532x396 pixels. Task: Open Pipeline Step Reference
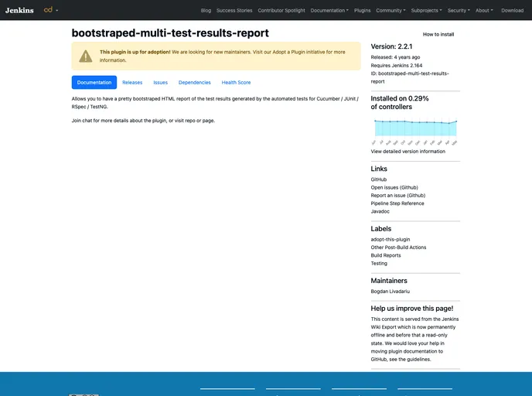pos(397,203)
